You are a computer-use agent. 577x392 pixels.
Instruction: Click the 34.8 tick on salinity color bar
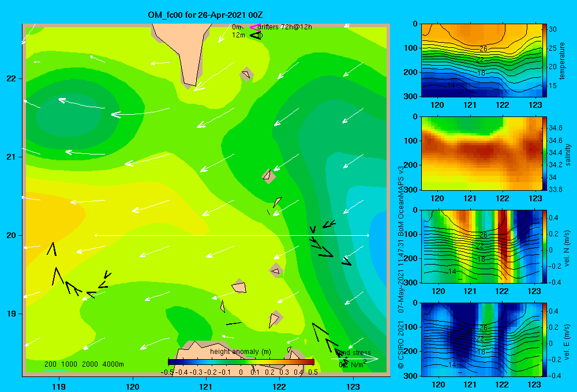556,127
